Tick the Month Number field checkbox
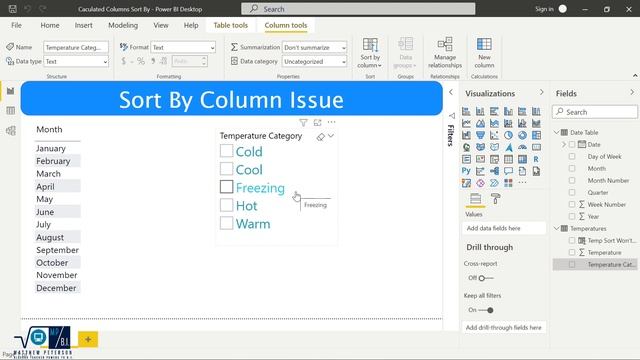640x360 pixels. point(572,180)
